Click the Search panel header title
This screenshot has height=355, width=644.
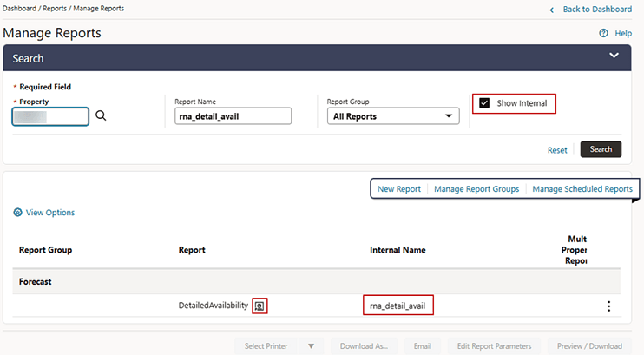pyautogui.click(x=28, y=58)
